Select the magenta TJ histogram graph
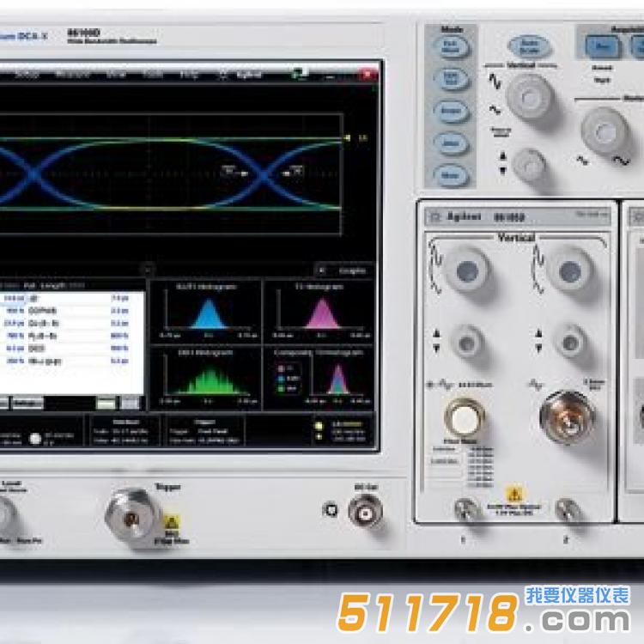The image size is (644, 644). click(319, 312)
